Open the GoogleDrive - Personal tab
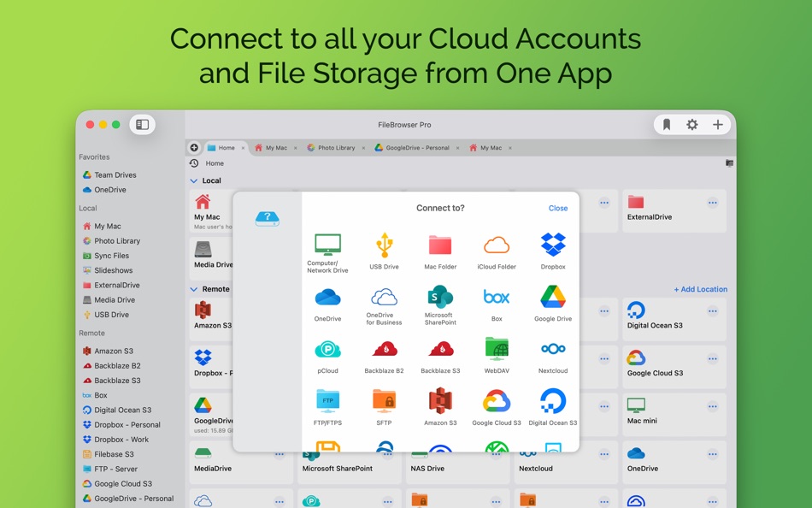Screen dimensions: 812x508 tap(417, 147)
